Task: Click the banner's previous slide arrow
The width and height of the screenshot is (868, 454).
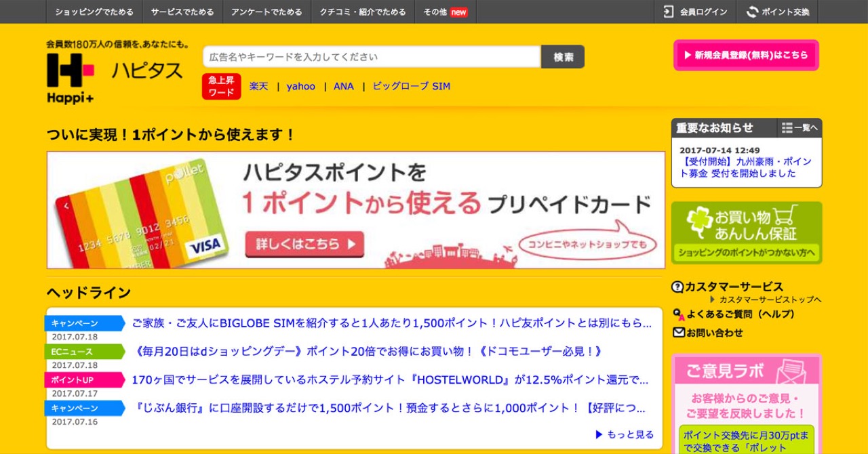Action: (x=66, y=206)
